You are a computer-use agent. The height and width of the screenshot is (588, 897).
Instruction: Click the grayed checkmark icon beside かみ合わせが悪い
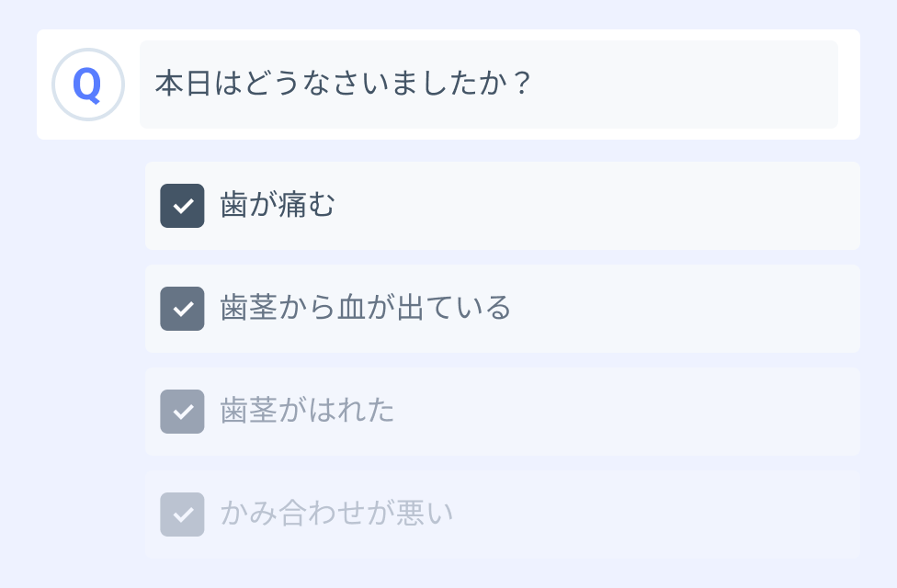tap(182, 514)
